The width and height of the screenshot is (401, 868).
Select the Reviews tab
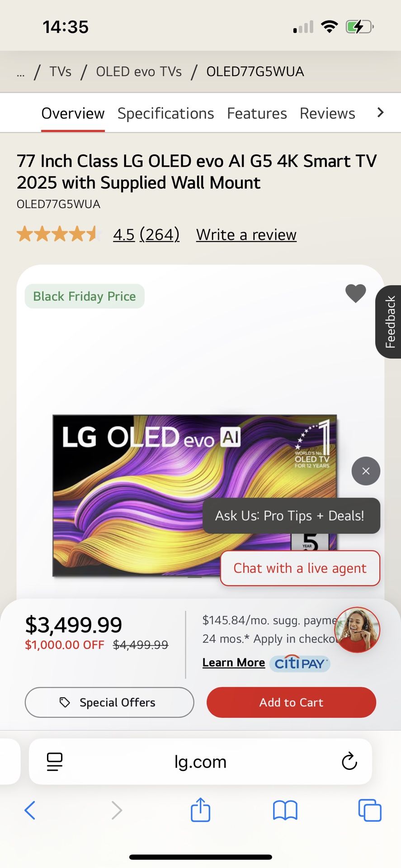click(327, 113)
